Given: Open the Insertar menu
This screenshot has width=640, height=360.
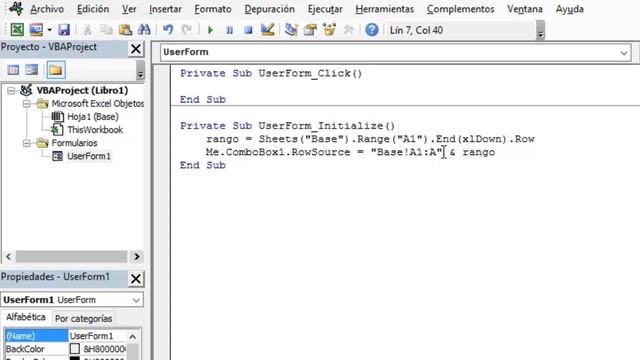Looking at the screenshot, I should pyautogui.click(x=165, y=9).
